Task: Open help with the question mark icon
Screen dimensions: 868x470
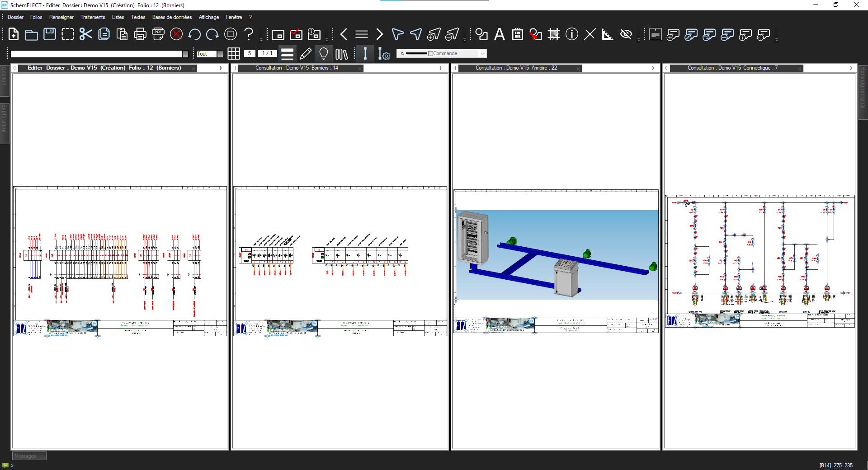Action: pyautogui.click(x=249, y=34)
